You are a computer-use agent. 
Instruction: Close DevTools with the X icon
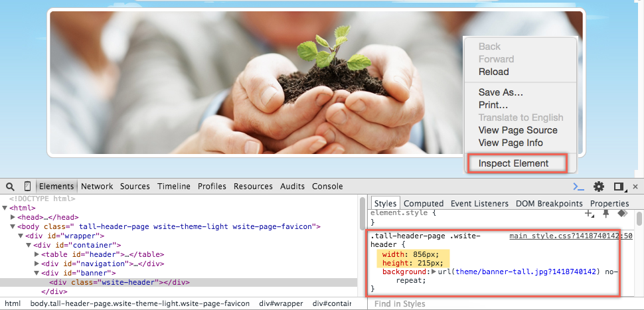point(635,187)
